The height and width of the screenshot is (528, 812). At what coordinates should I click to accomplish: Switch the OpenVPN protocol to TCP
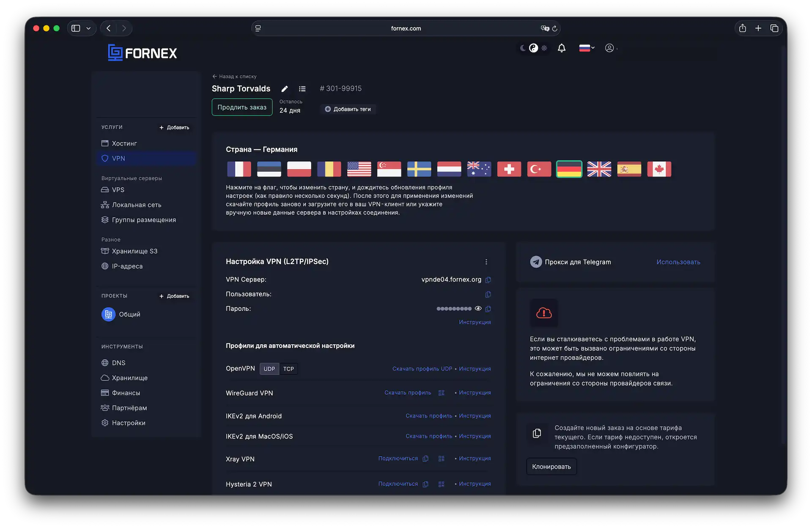(288, 369)
